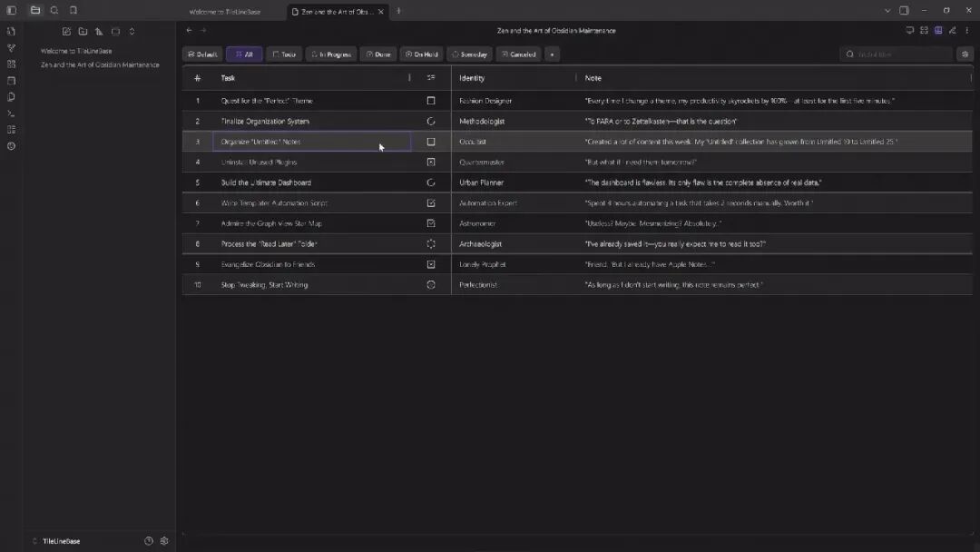Focus the global filter search field
980x552 pixels.
897,54
